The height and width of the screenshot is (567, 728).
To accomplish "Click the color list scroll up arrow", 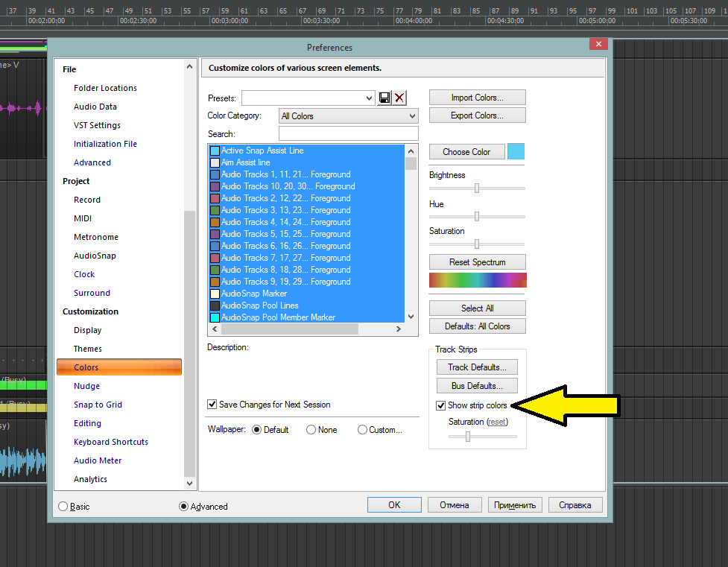I will pyautogui.click(x=411, y=151).
